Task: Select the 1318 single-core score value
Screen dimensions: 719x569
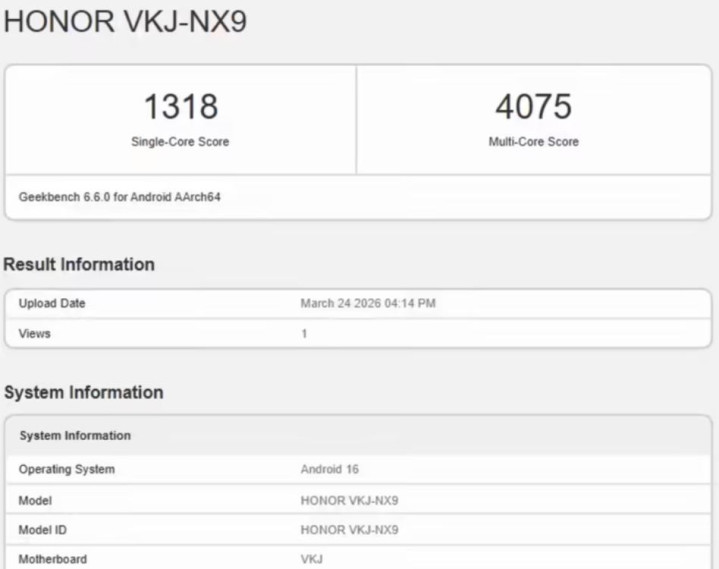Action: click(181, 106)
